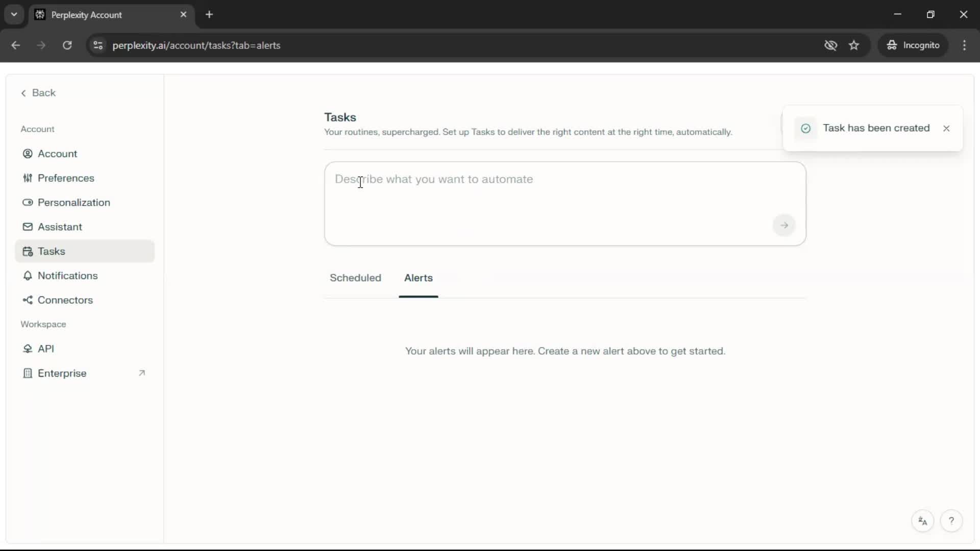Click the translate language icon
This screenshot has height=551, width=980.
click(922, 521)
